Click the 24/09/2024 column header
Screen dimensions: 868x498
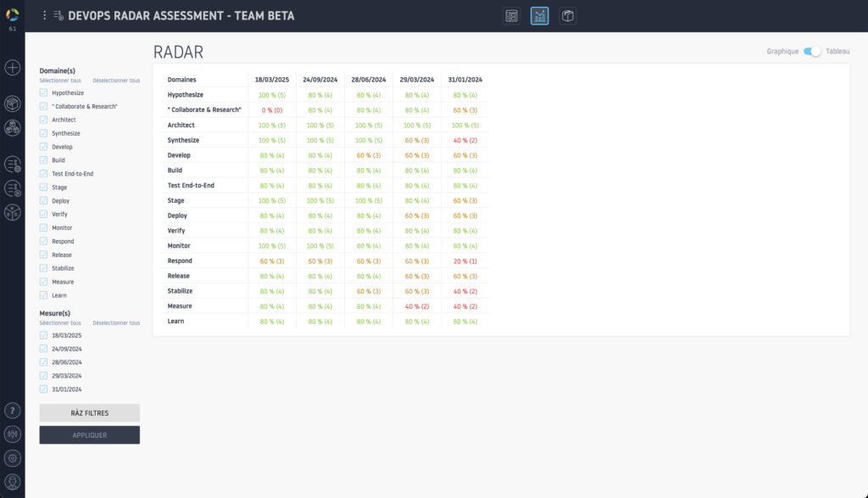click(x=320, y=80)
